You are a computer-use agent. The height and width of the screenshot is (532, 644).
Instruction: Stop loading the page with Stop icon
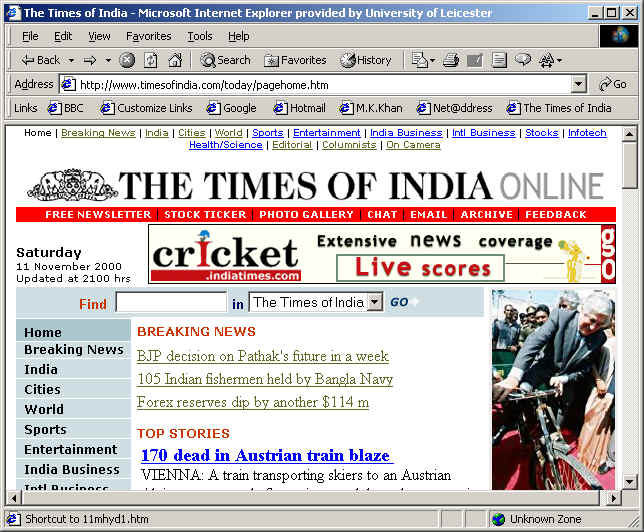click(x=127, y=60)
